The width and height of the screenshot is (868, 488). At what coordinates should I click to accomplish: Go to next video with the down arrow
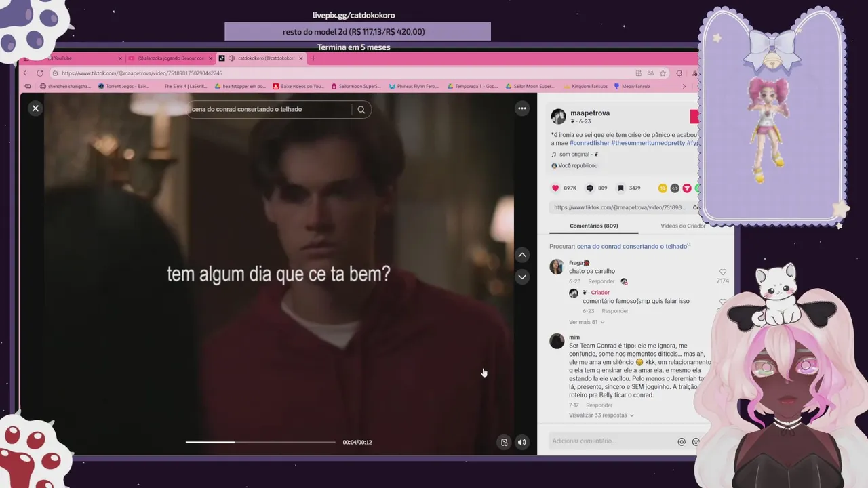522,277
